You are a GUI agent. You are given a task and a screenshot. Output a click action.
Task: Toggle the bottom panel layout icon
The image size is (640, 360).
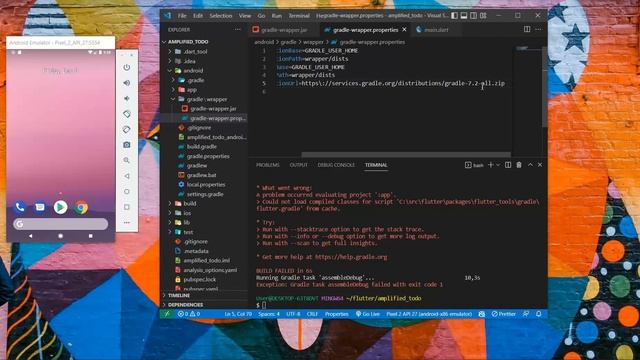tap(464, 16)
